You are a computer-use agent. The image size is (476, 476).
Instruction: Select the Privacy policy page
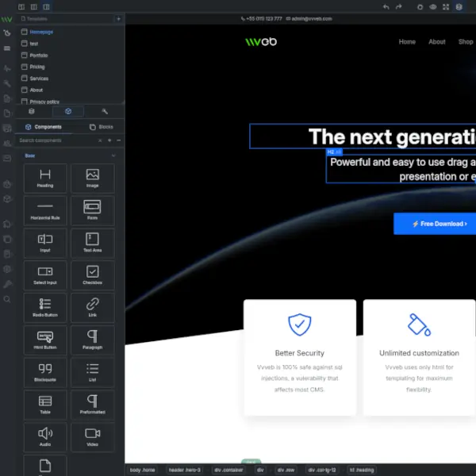(44, 102)
